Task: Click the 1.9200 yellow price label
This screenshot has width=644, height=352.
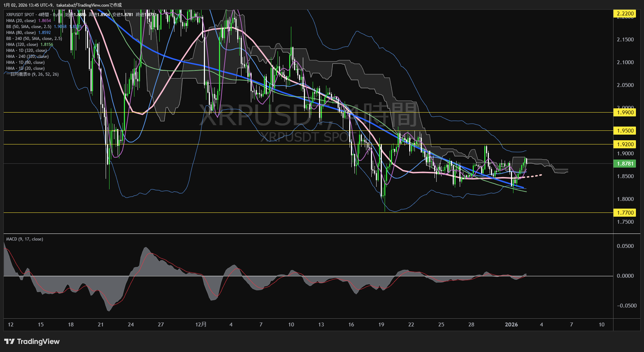Action: pos(625,144)
